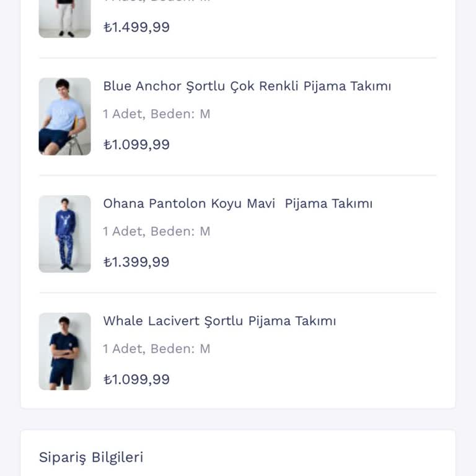The height and width of the screenshot is (476, 476).
Task: Open the Whale navy pajama product image
Action: pos(64,351)
